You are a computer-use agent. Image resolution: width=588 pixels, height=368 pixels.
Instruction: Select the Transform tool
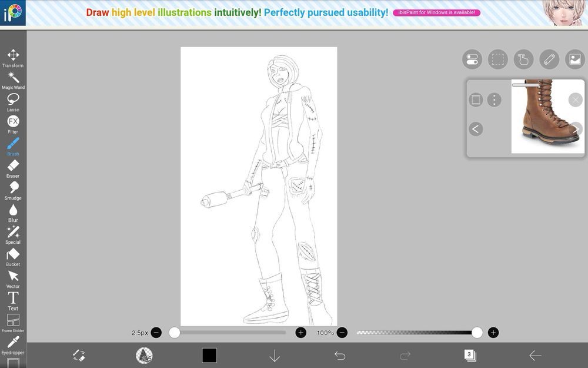[x=13, y=58]
